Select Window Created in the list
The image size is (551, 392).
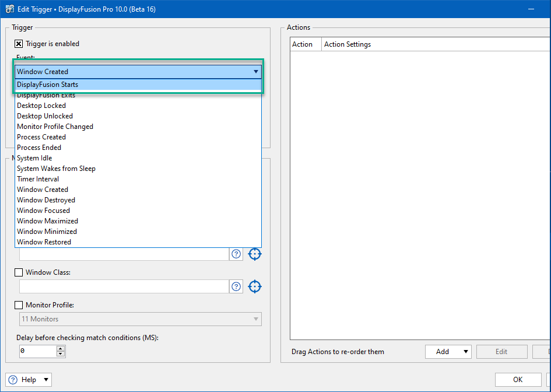(x=138, y=190)
